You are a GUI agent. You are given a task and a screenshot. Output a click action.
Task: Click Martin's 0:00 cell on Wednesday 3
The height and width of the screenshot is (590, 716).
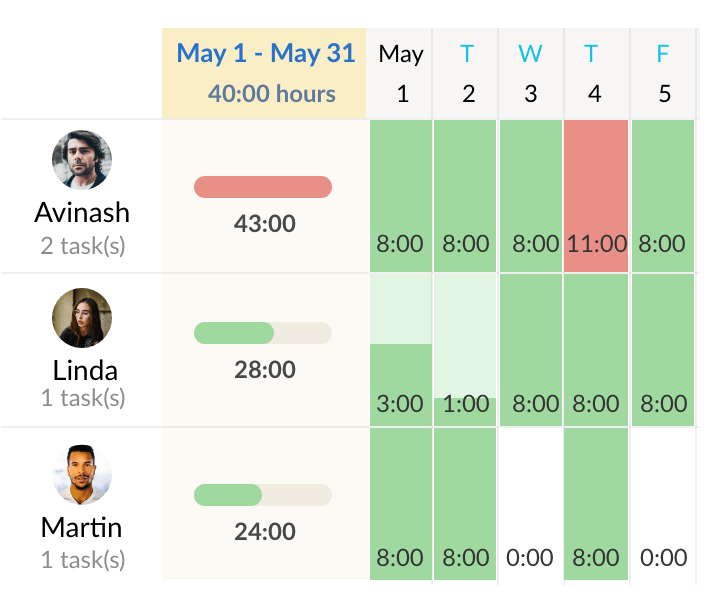pyautogui.click(x=531, y=504)
